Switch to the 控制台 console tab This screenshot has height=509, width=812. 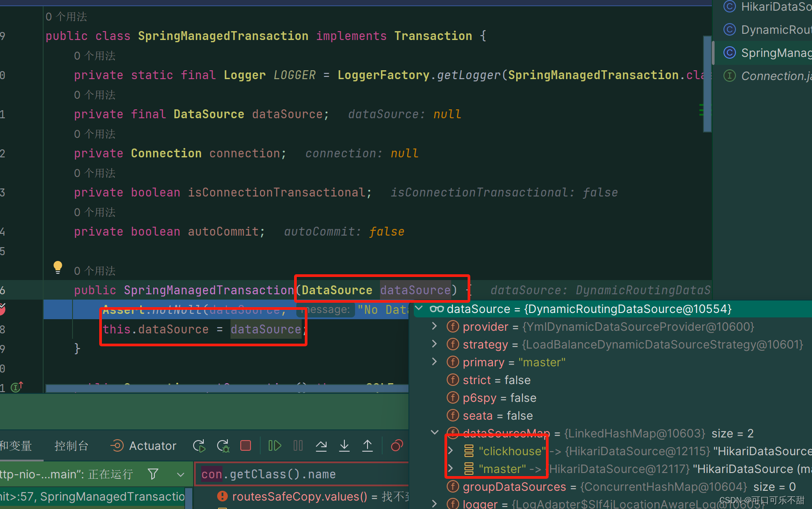point(71,445)
